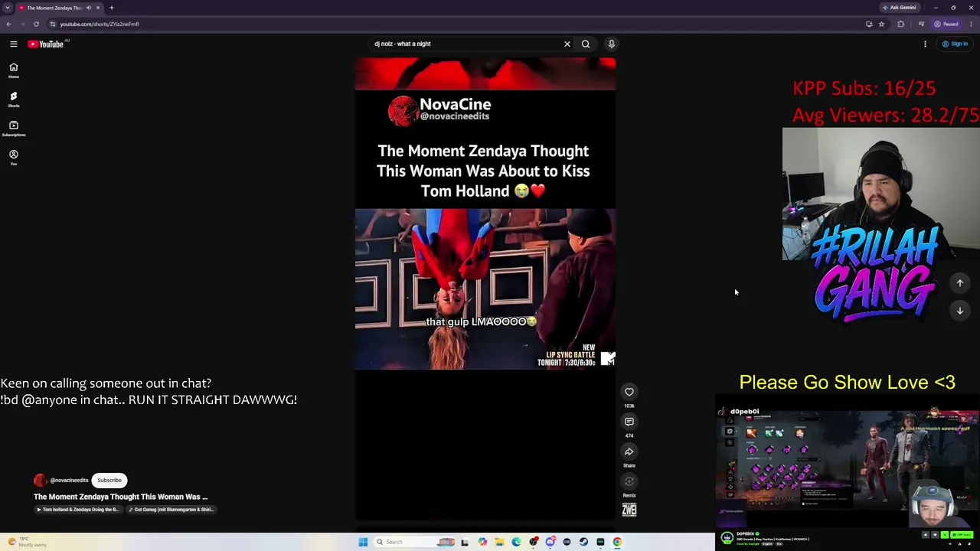Open the You section in sidebar

click(x=13, y=158)
